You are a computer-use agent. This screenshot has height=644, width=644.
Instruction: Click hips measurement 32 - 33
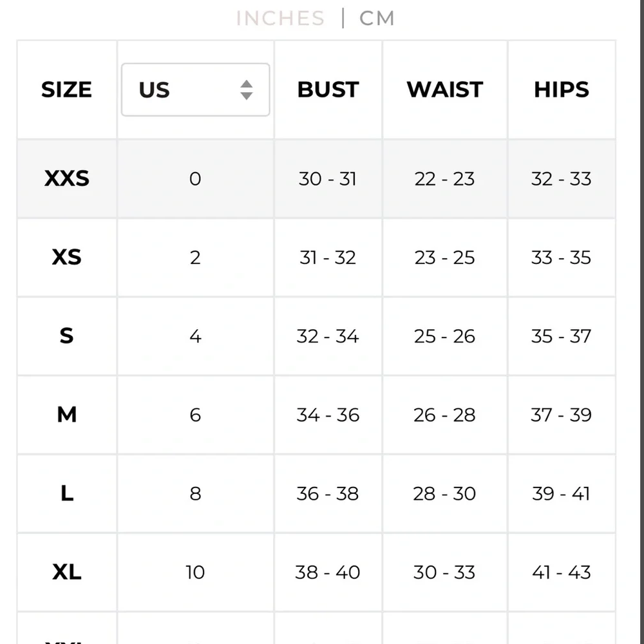point(562,178)
